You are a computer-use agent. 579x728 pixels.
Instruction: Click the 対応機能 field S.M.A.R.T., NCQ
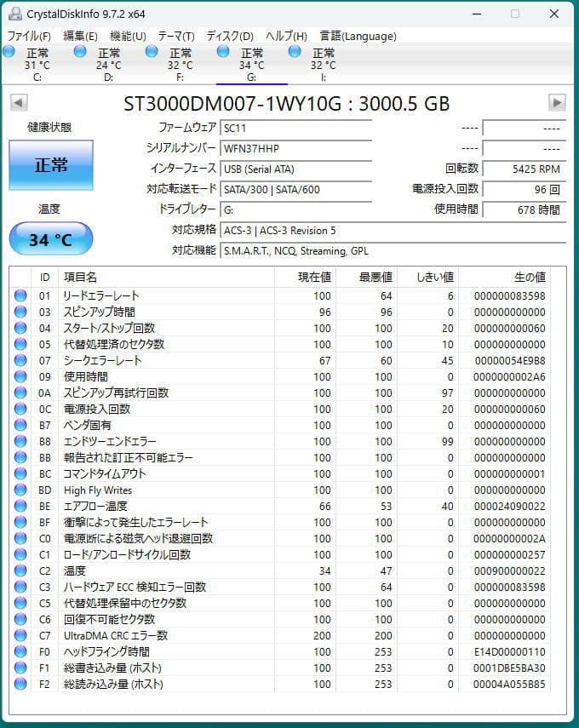(x=393, y=250)
